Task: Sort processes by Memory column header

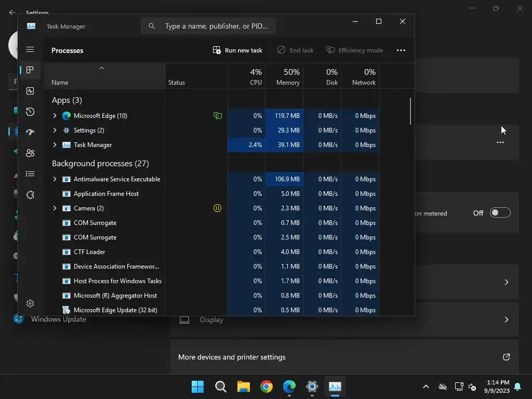Action: pyautogui.click(x=284, y=76)
